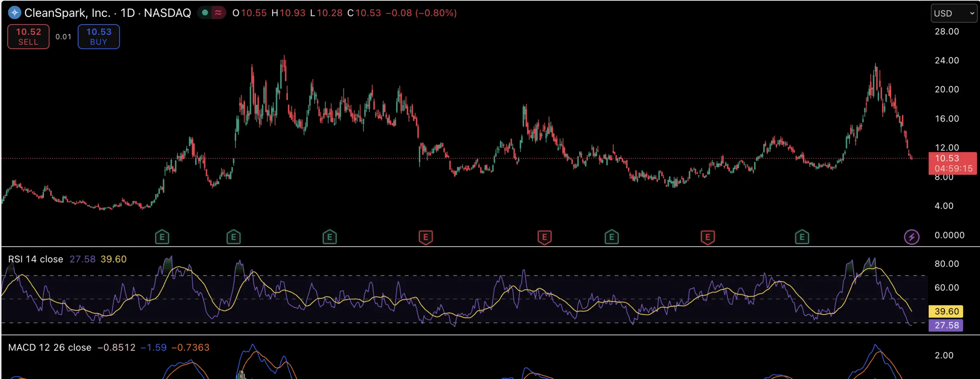Click the 0.0000 price axis label
Image resolution: width=980 pixels, height=379 pixels.
click(950, 235)
